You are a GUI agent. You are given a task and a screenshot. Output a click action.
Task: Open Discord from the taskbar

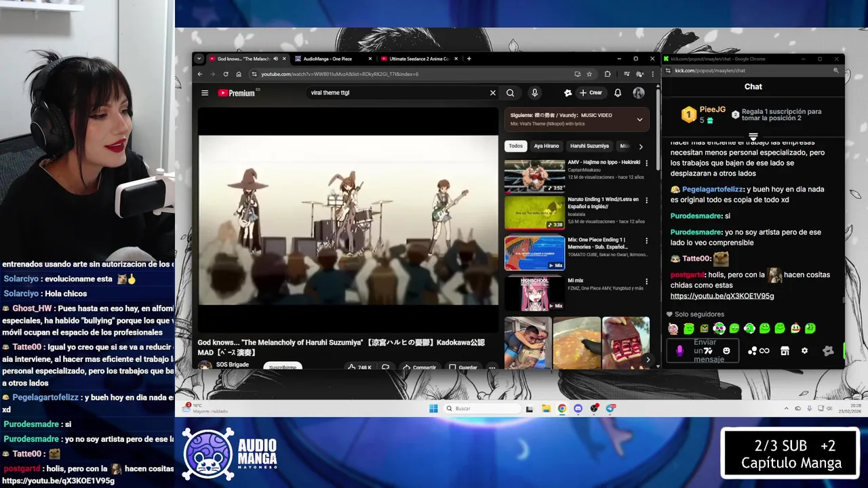578,409
